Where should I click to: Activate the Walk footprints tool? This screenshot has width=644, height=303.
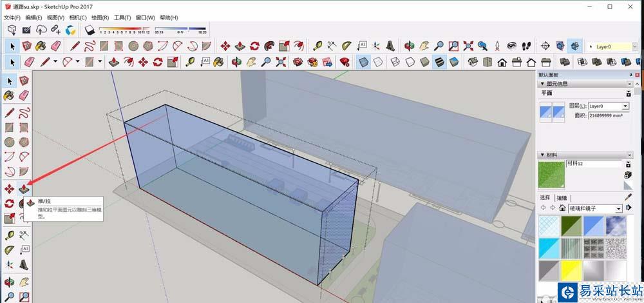tap(526, 46)
